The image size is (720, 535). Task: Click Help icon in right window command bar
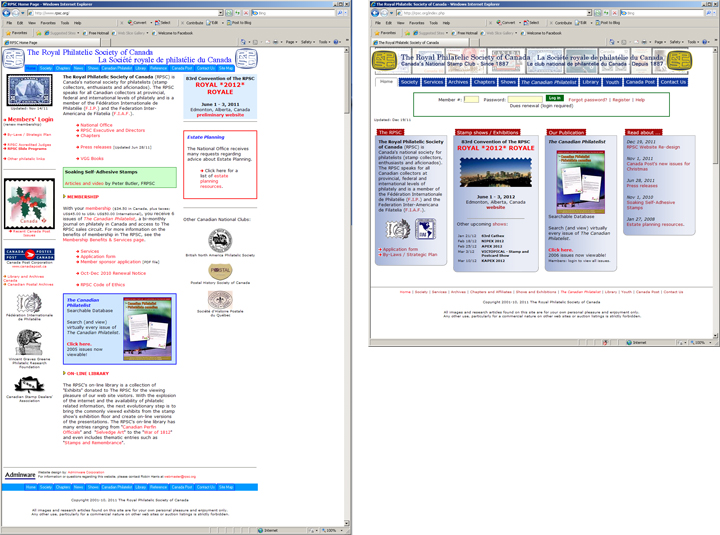[705, 42]
